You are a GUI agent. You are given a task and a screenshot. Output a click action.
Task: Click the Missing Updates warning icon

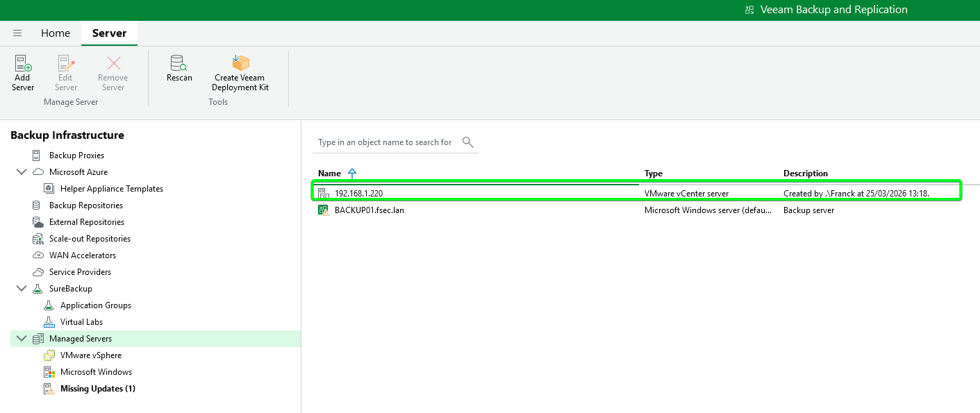(x=49, y=389)
